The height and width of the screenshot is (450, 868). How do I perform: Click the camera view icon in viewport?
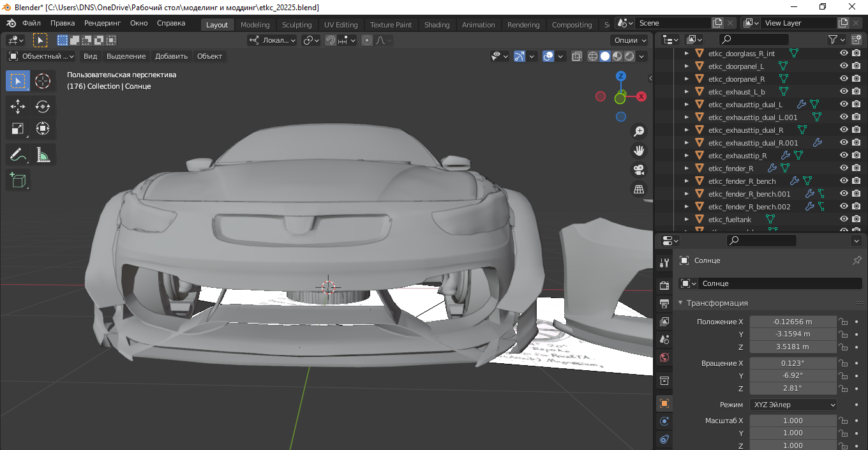click(638, 170)
